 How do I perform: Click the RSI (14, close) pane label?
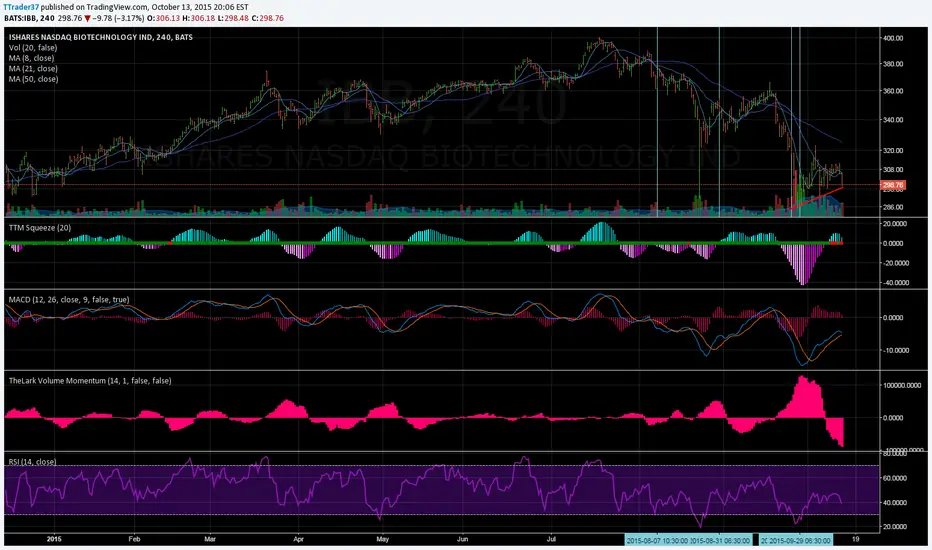click(33, 461)
